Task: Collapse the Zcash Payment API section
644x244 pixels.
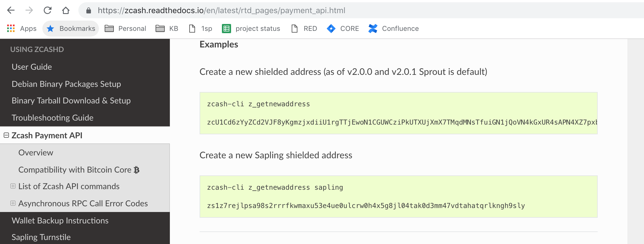Action: coord(6,135)
